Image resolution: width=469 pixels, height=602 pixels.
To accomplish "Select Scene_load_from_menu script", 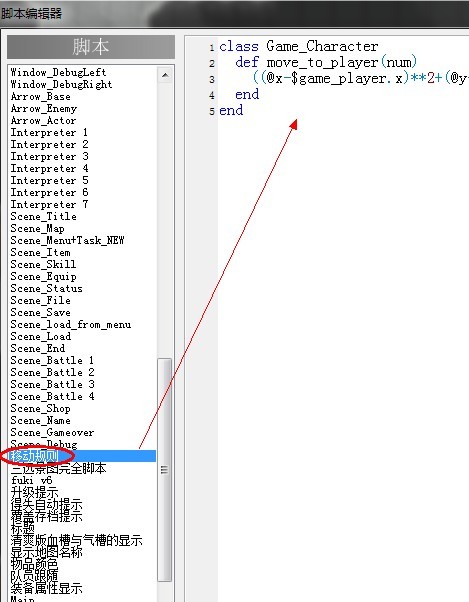I will [x=71, y=324].
